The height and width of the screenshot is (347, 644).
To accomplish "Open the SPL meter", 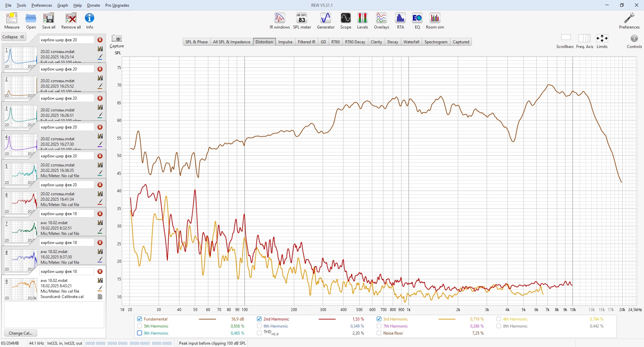I will [x=302, y=21].
